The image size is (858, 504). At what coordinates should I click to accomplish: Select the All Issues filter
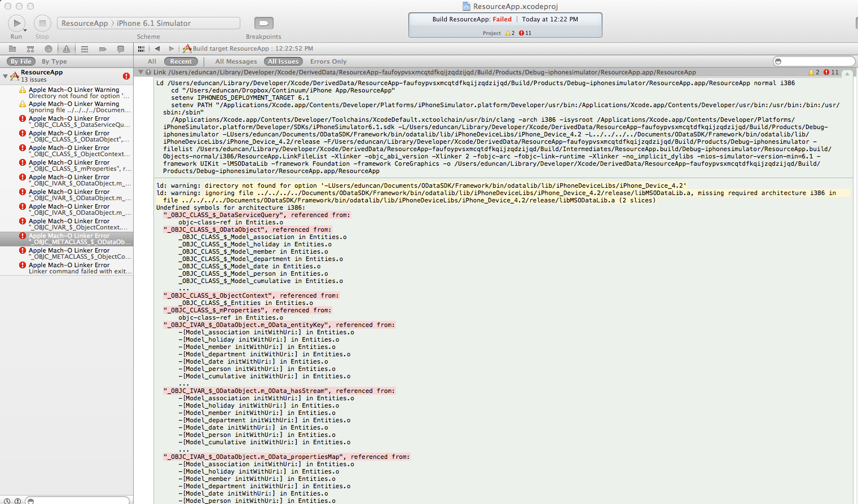pos(283,61)
